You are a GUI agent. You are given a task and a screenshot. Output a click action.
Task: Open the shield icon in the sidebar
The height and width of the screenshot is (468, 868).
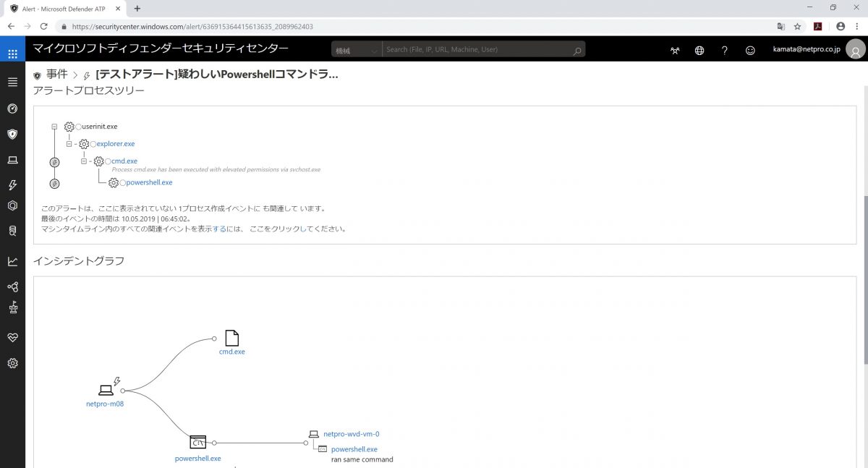point(12,134)
